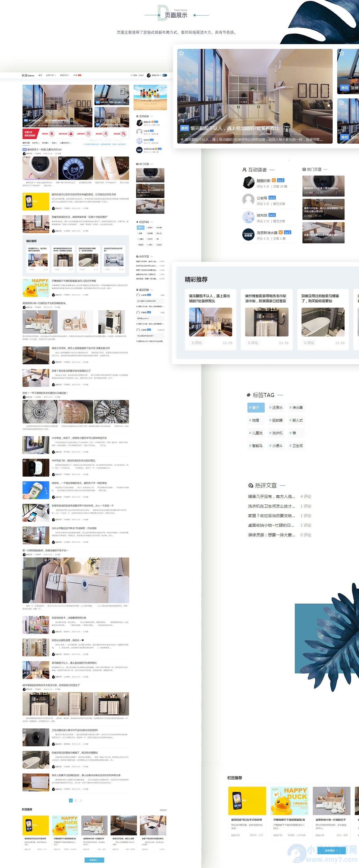
Task: Click the 热评文章 comment heading icon
Action: click(x=251, y=485)
